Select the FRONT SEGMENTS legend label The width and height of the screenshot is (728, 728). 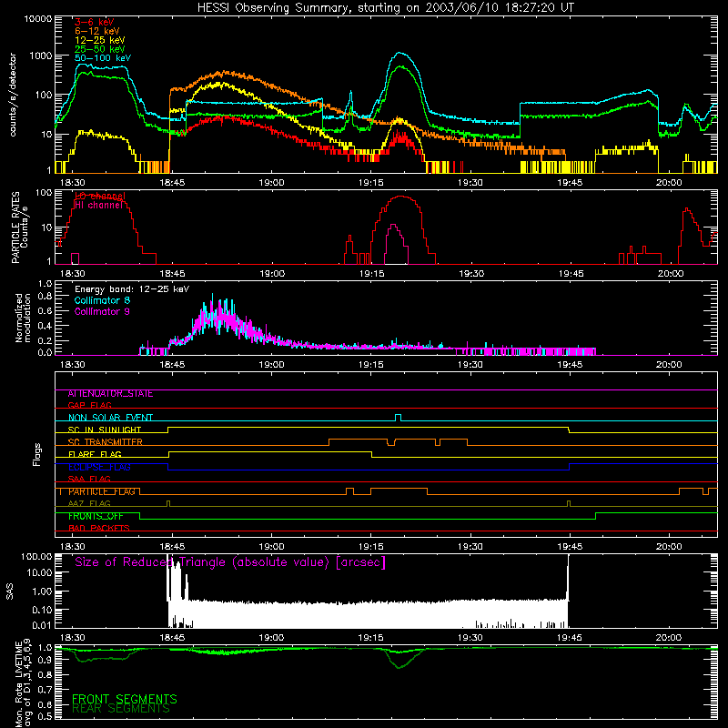pos(125,699)
